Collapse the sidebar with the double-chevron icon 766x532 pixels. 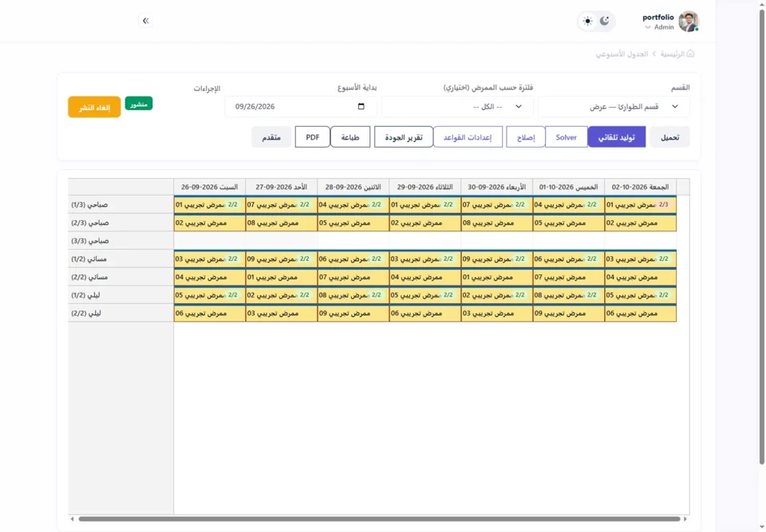(145, 21)
